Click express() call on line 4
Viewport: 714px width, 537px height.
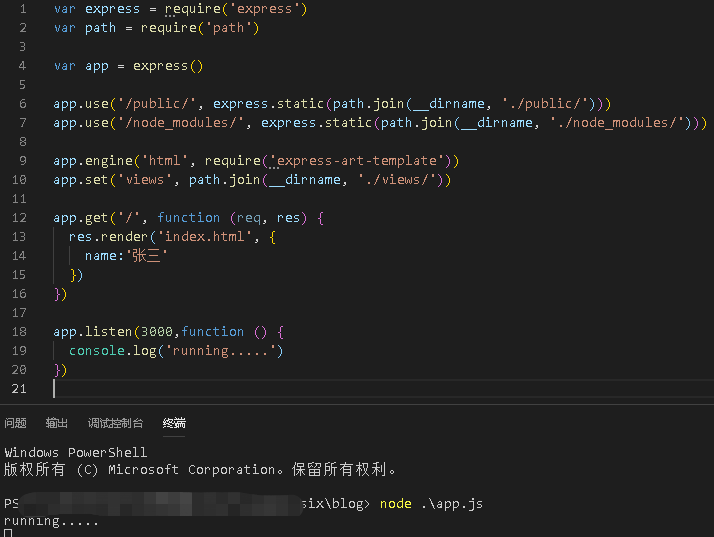pyautogui.click(x=168, y=66)
